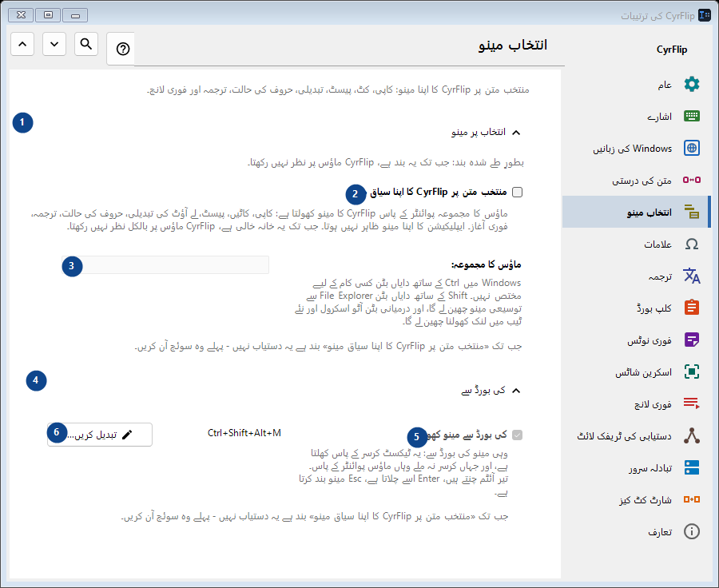719x588 pixels.
Task: Open Windows languages globe icon
Action: pyautogui.click(x=692, y=148)
